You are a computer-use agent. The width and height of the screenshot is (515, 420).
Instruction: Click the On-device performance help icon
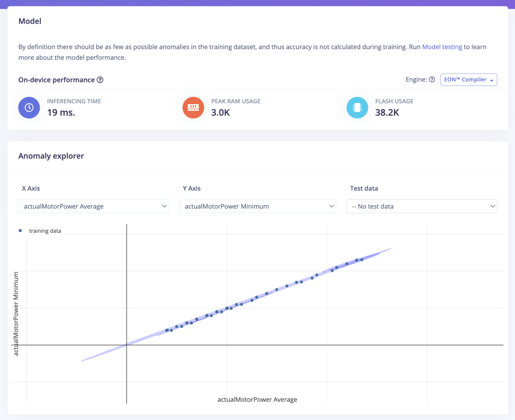[x=100, y=80]
